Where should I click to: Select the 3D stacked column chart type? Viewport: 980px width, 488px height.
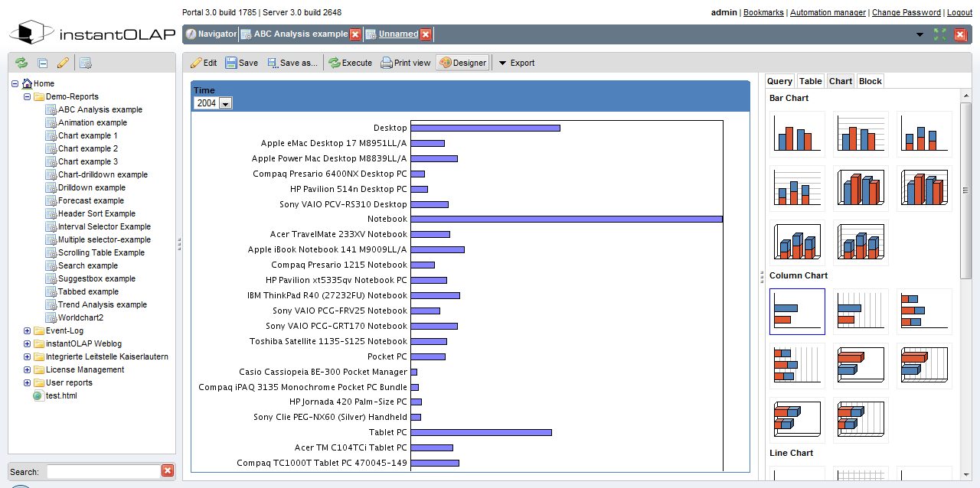pos(797,420)
